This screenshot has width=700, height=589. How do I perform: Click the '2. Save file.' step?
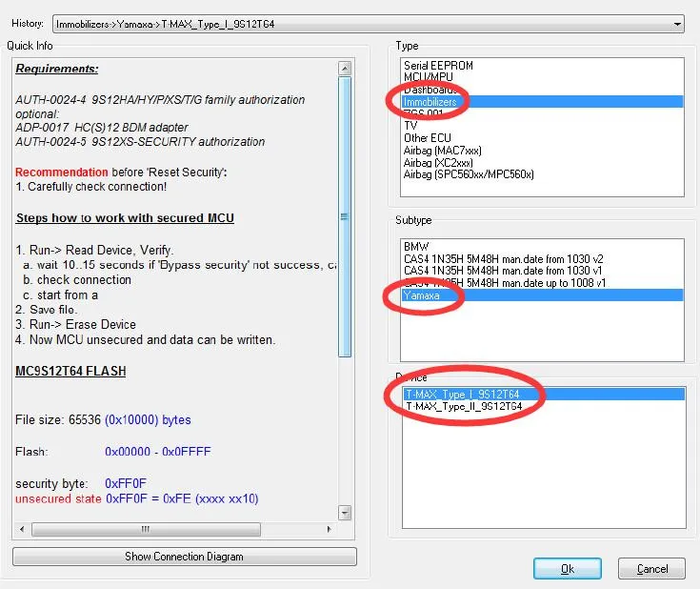[x=47, y=309]
